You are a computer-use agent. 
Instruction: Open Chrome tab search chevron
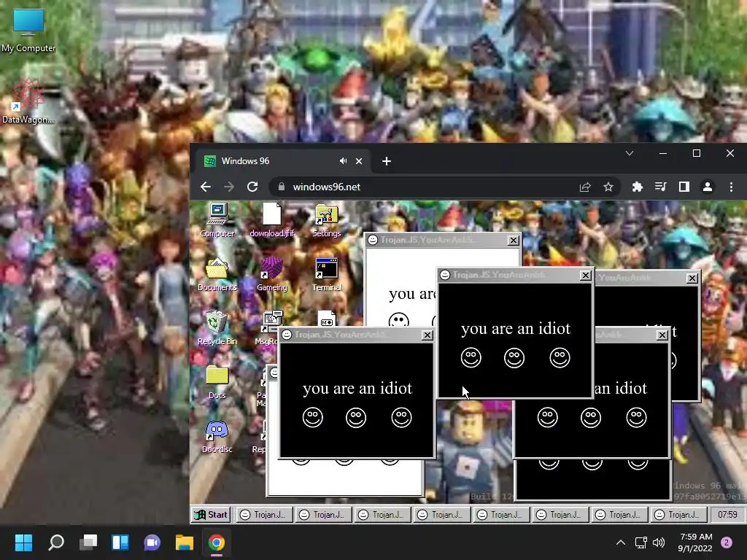630,153
